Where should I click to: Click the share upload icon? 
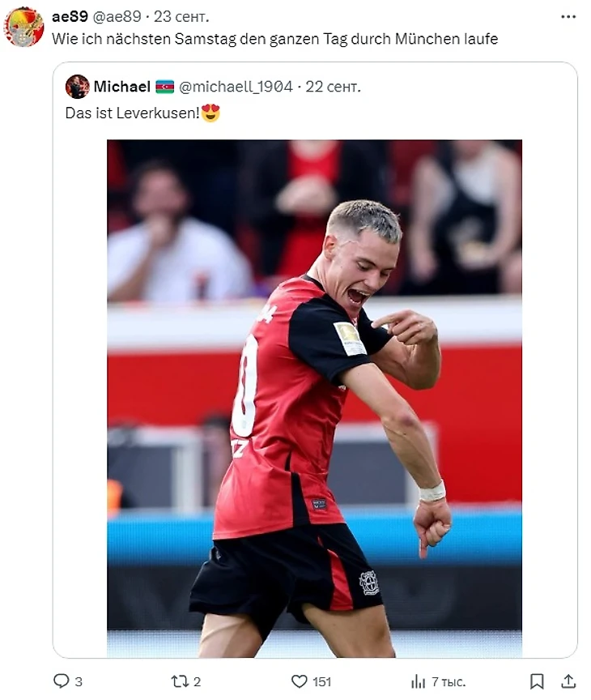(568, 681)
